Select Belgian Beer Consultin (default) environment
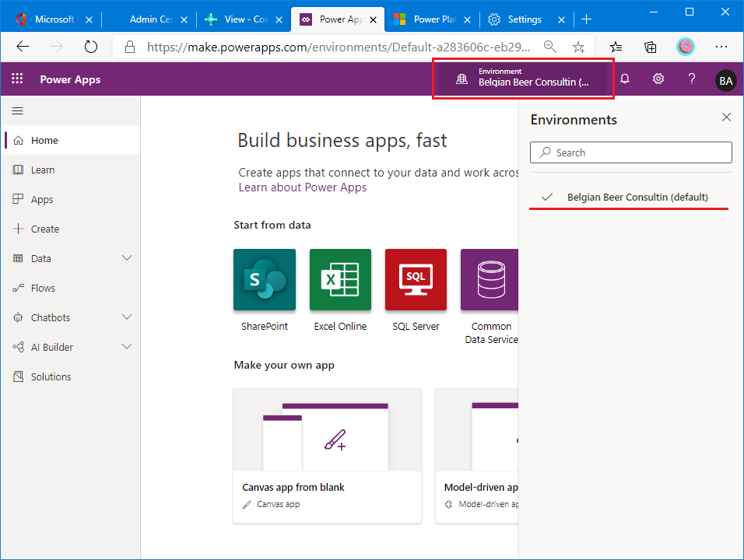Screen dimensions: 744x560 (x=629, y=198)
